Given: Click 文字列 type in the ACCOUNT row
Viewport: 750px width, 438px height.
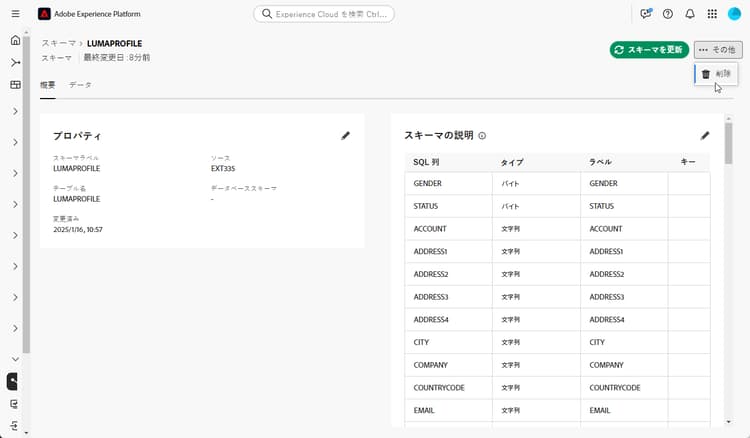Looking at the screenshot, I should pos(510,229).
